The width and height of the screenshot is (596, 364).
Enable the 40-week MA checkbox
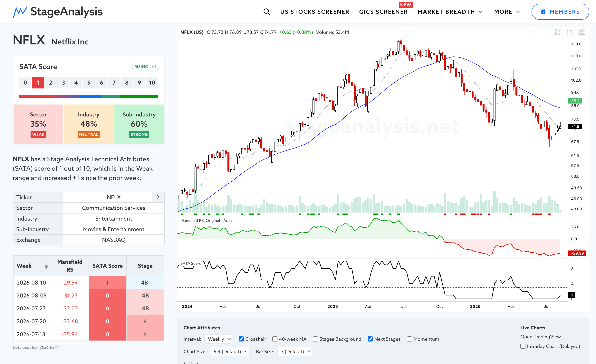pyautogui.click(x=275, y=339)
